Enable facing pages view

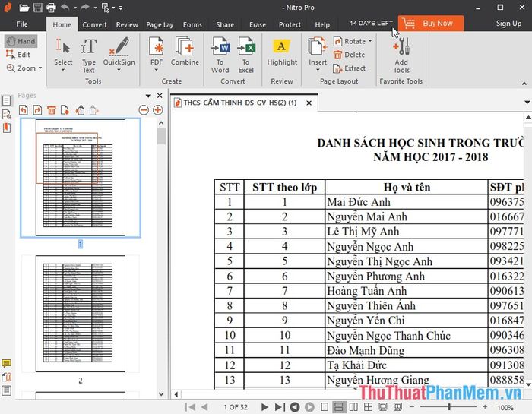pyautogui.click(x=353, y=407)
